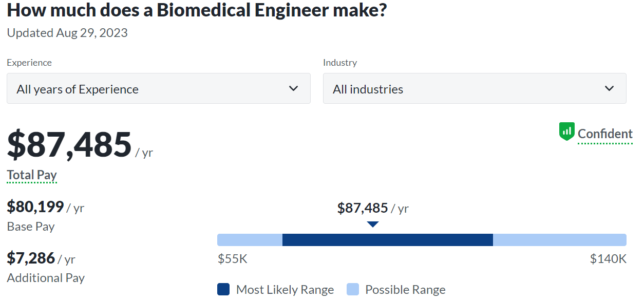
Task: Click the light blue bar segment above $140K
Action: click(x=559, y=240)
